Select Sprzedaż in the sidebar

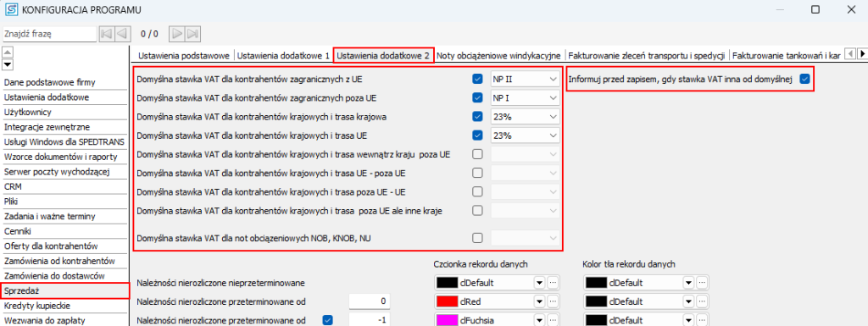(65, 290)
